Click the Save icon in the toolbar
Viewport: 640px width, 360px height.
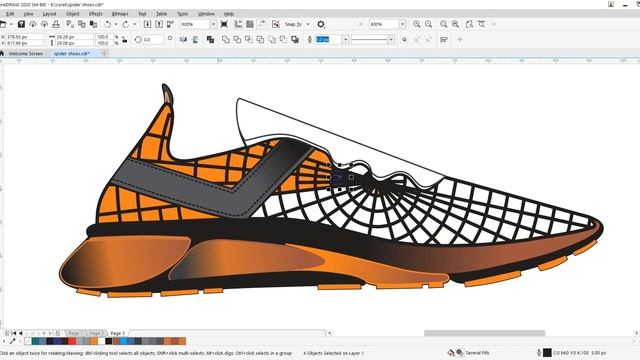coord(21,24)
